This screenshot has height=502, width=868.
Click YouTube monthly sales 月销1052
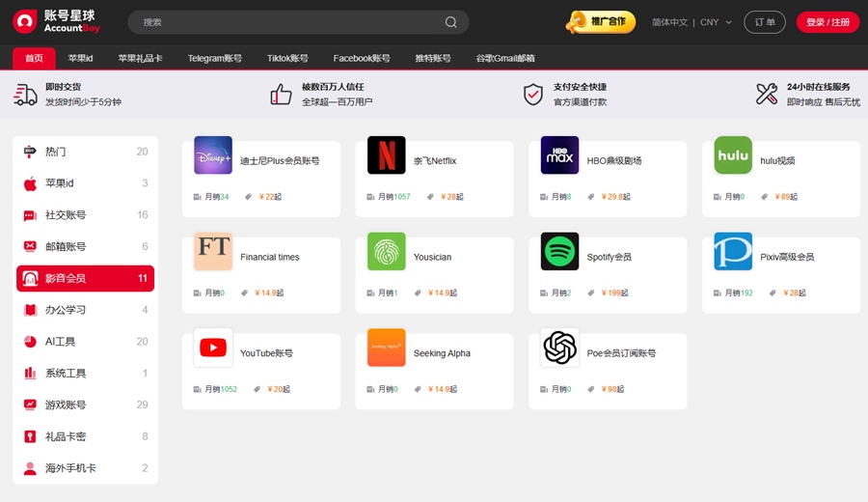[x=221, y=389]
